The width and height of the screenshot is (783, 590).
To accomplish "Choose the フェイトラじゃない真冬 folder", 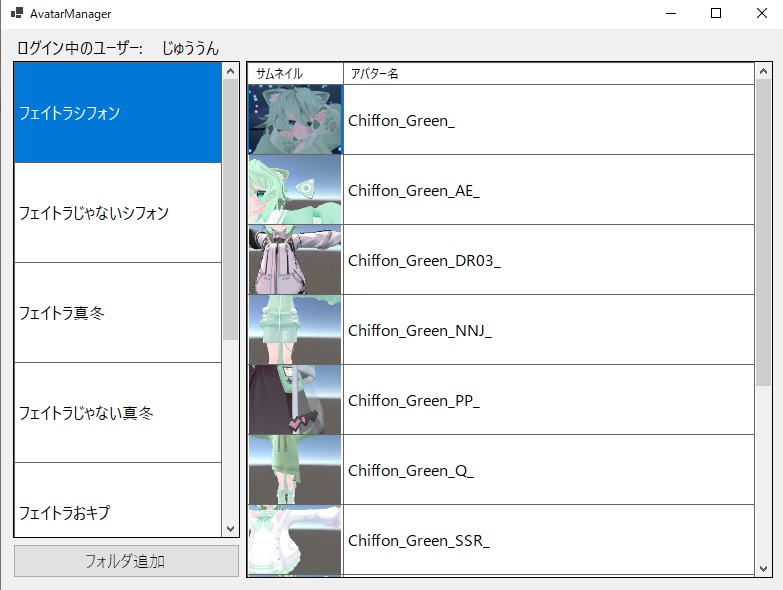I will (118, 412).
